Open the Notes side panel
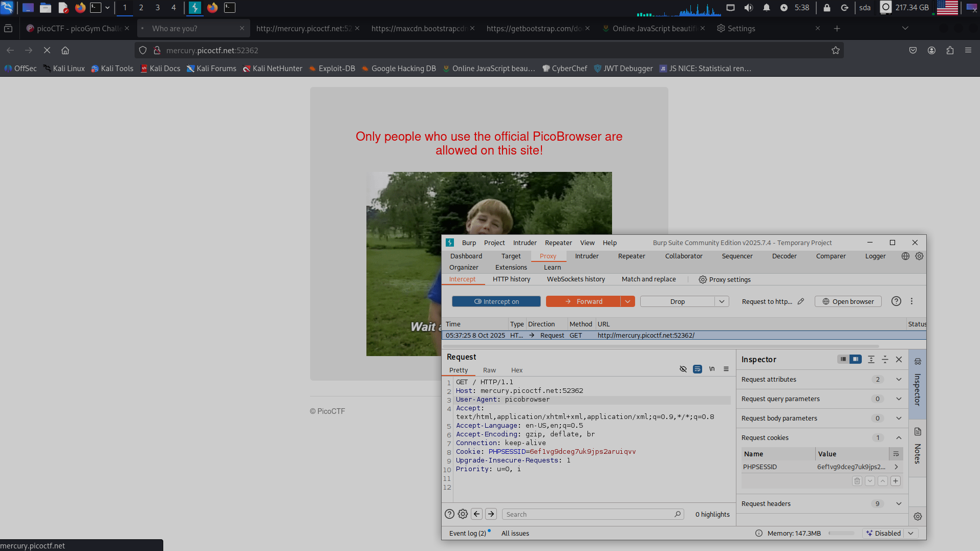Viewport: 980px width, 551px height. tap(918, 446)
